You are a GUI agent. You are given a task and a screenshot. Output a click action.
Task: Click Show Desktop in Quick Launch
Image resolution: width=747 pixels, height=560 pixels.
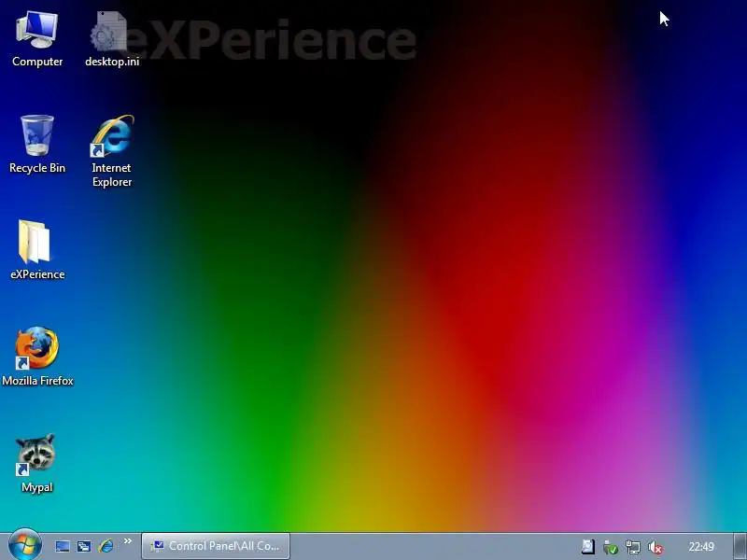pyautogui.click(x=63, y=546)
